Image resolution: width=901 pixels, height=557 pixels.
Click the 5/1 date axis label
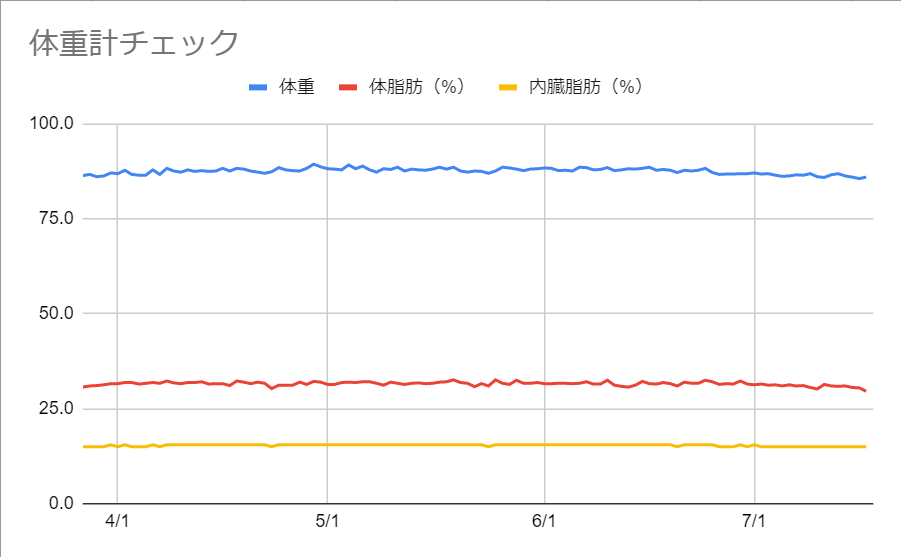tap(327, 521)
